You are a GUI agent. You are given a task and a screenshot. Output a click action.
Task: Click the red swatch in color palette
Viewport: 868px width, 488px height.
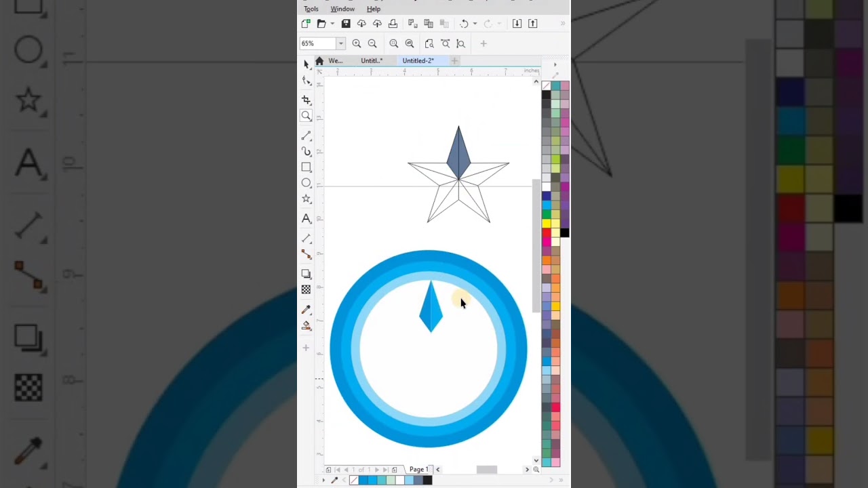546,232
